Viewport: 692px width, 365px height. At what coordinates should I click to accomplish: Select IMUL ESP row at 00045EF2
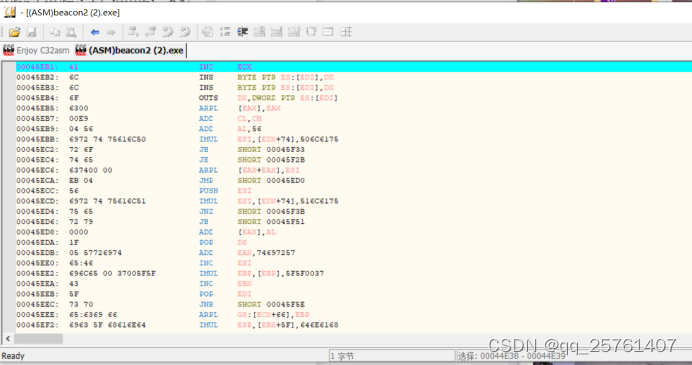click(353, 325)
